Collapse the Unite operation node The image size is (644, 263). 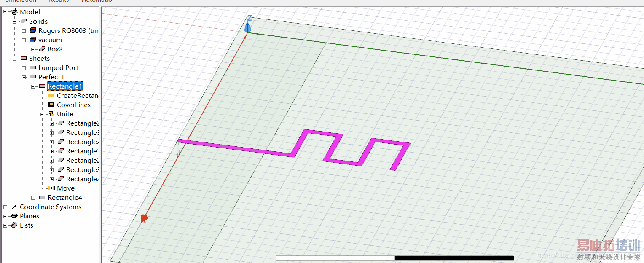pos(43,114)
